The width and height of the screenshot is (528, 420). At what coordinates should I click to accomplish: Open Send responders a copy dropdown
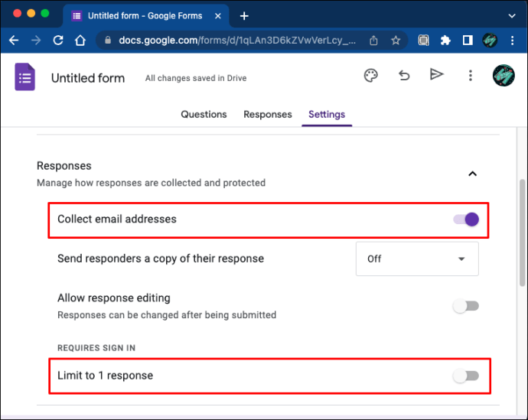(x=417, y=259)
